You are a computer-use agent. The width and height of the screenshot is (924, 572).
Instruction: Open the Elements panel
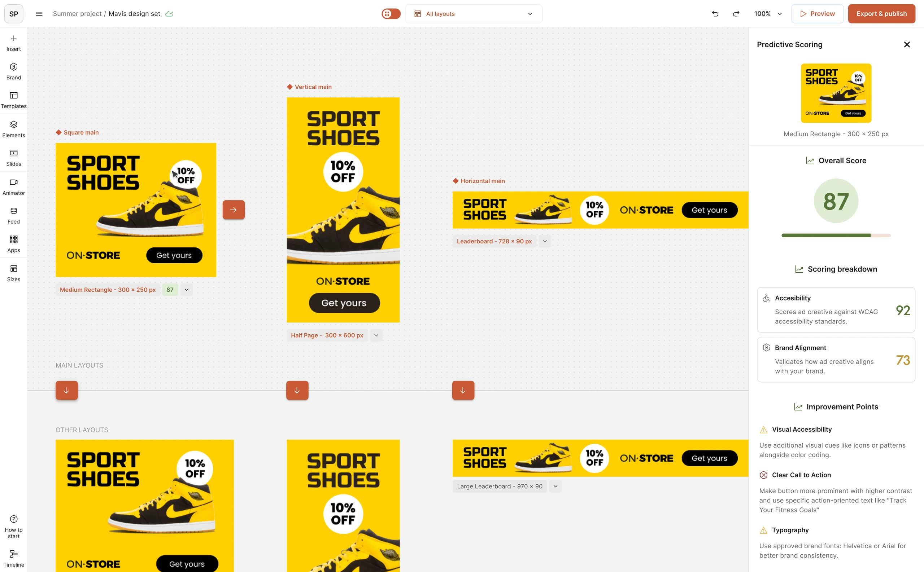click(14, 129)
